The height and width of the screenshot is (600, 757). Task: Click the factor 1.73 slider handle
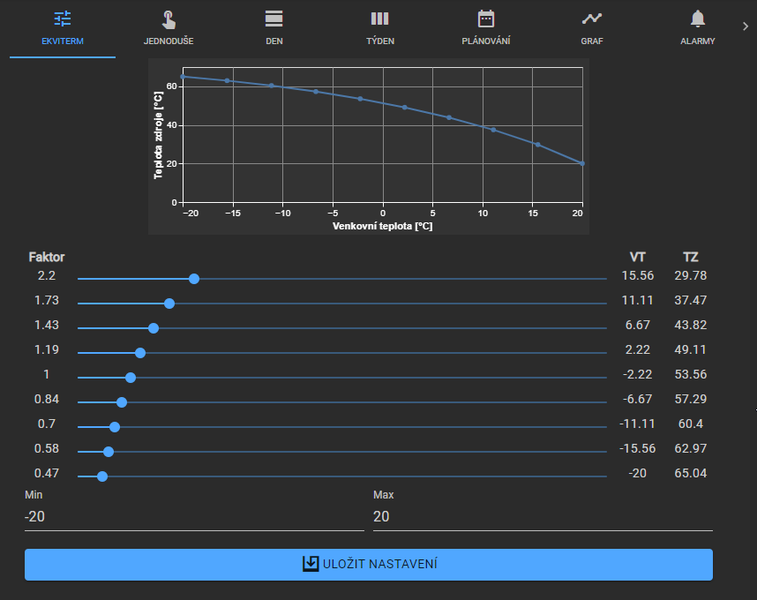(x=169, y=304)
